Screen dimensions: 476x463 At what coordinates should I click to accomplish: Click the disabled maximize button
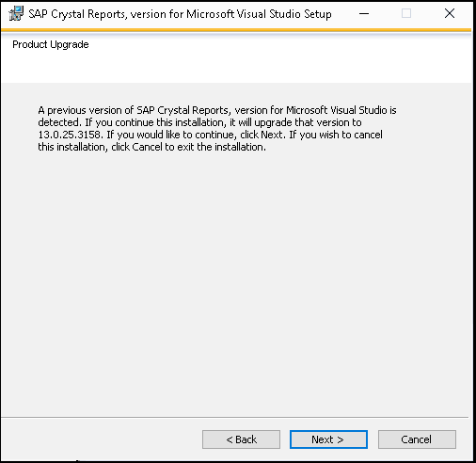(x=406, y=13)
